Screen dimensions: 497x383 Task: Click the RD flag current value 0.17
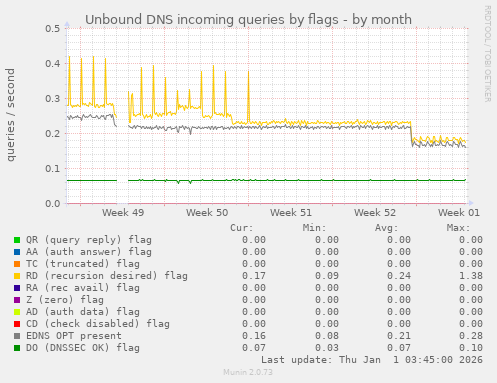tap(254, 276)
